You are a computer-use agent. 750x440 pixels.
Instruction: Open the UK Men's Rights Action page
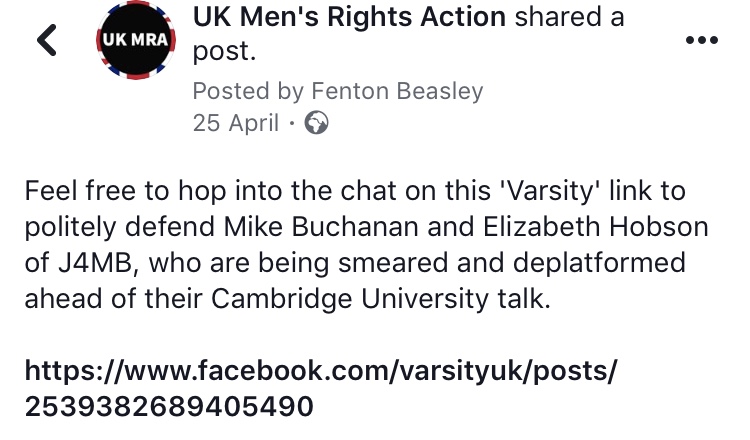tap(365, 16)
